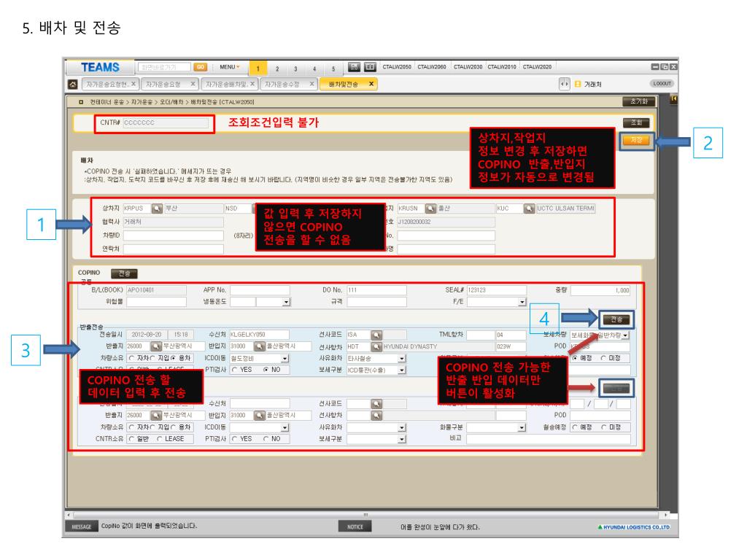Screen dimensions: 747x560
Task: Open the 보세차량 dropdown
Action: (x=625, y=335)
